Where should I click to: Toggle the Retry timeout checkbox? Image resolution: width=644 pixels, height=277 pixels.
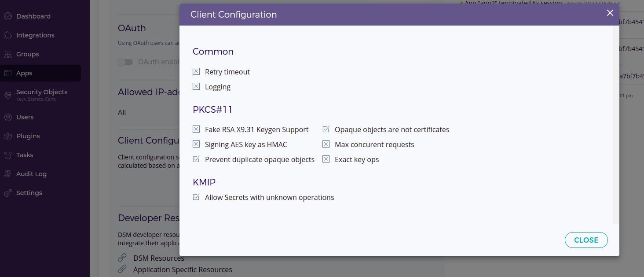(x=196, y=71)
